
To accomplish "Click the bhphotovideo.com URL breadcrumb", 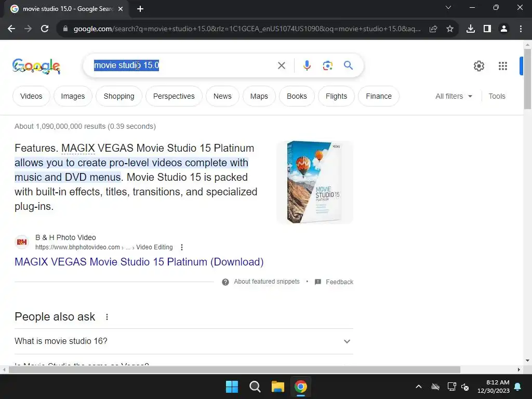I will (104, 247).
